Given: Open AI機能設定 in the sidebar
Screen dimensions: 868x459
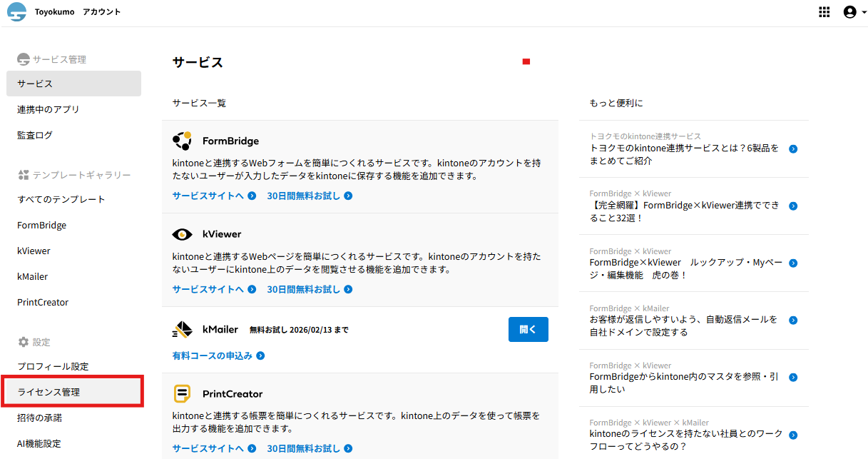Looking at the screenshot, I should (x=39, y=443).
